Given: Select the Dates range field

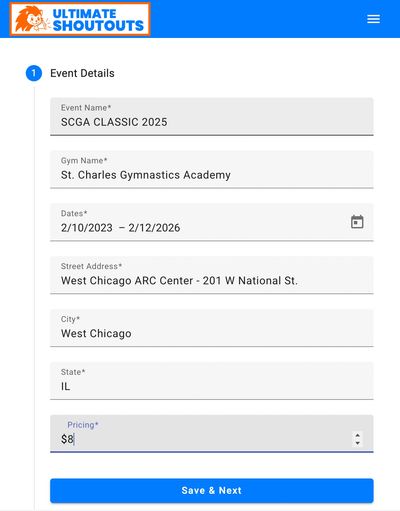Looking at the screenshot, I should point(212,222).
